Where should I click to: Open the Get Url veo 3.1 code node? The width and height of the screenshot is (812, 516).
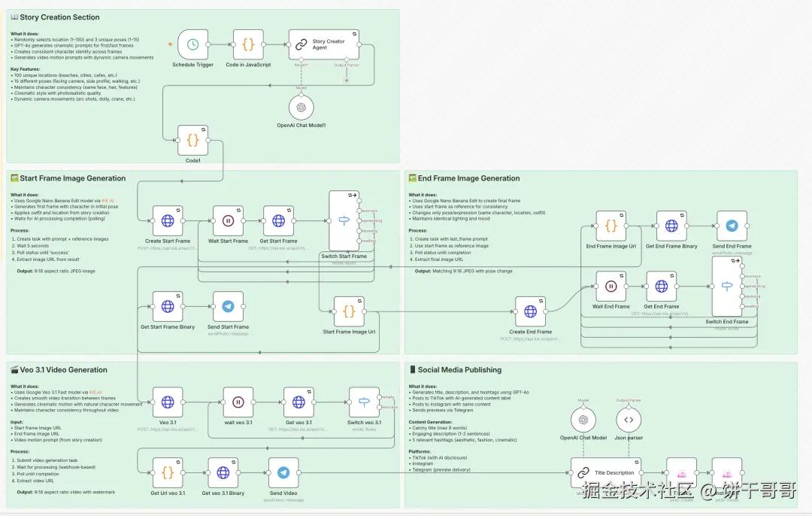[x=167, y=472]
